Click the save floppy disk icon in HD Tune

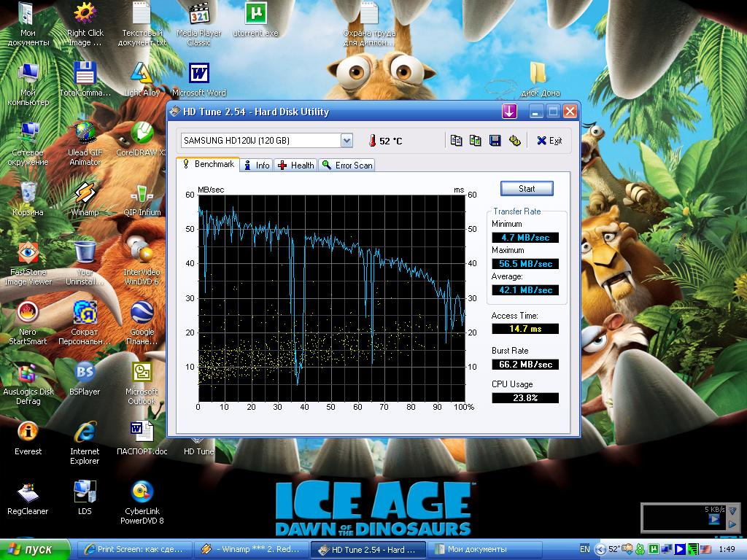[495, 141]
